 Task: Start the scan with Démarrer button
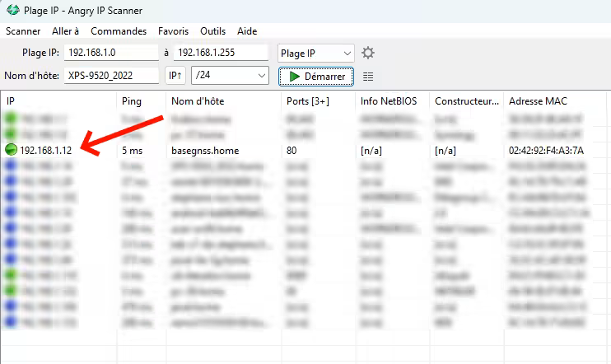click(x=316, y=76)
